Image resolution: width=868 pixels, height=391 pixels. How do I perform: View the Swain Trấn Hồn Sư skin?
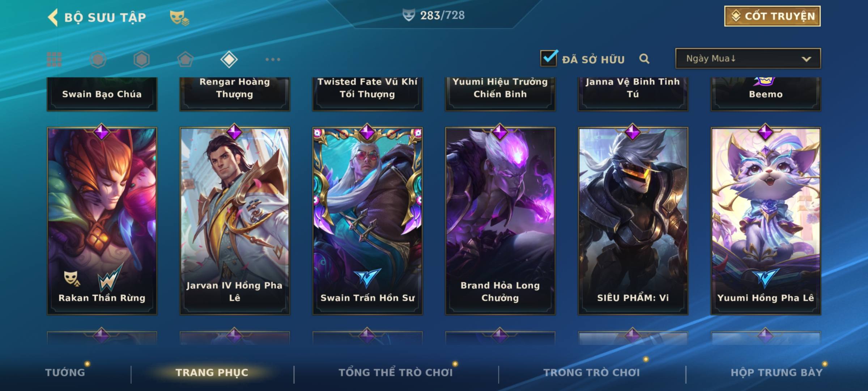click(x=367, y=221)
